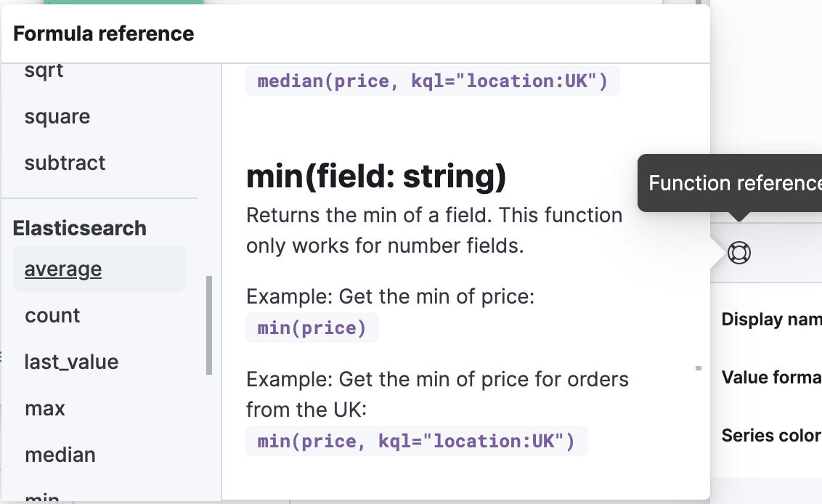Click the Value format setting label
The width and height of the screenshot is (822, 504).
[x=771, y=378]
